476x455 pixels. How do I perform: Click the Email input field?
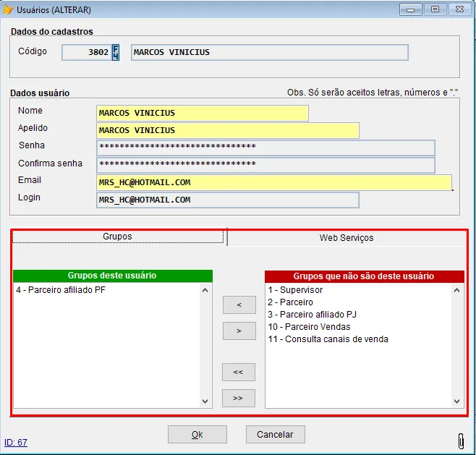(x=273, y=182)
